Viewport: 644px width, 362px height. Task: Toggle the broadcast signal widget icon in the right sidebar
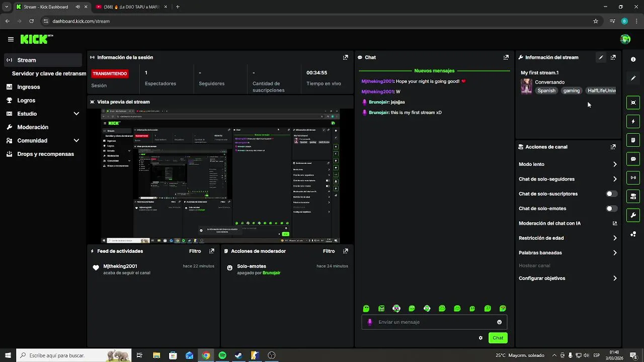(x=633, y=177)
